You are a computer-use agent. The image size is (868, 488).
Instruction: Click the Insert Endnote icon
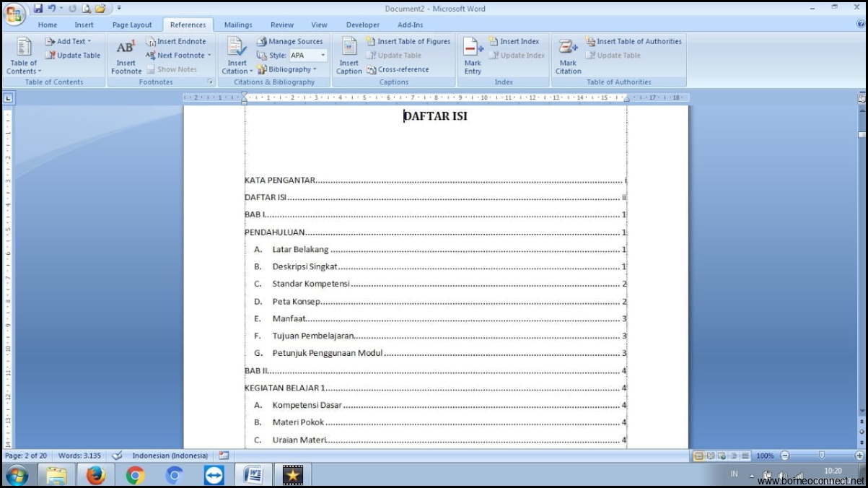(176, 42)
